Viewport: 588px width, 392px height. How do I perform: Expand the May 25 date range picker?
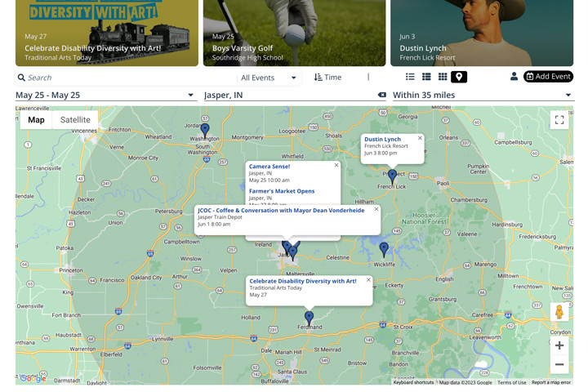click(105, 96)
